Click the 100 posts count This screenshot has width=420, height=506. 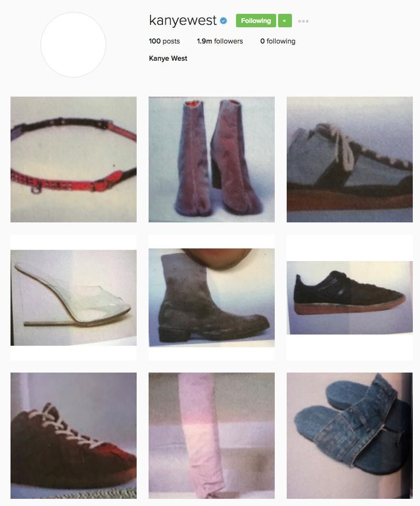point(164,41)
